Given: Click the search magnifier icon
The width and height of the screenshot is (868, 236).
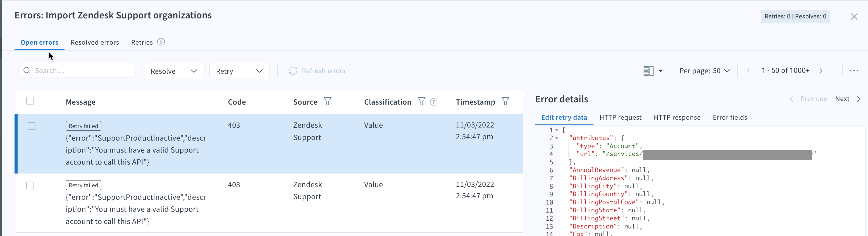Looking at the screenshot, I should (27, 71).
